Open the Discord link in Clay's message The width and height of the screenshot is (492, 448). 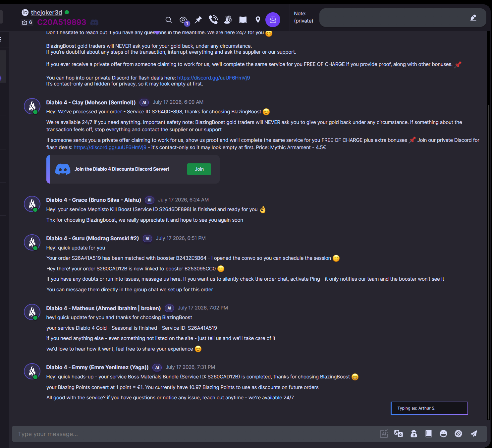tap(110, 147)
